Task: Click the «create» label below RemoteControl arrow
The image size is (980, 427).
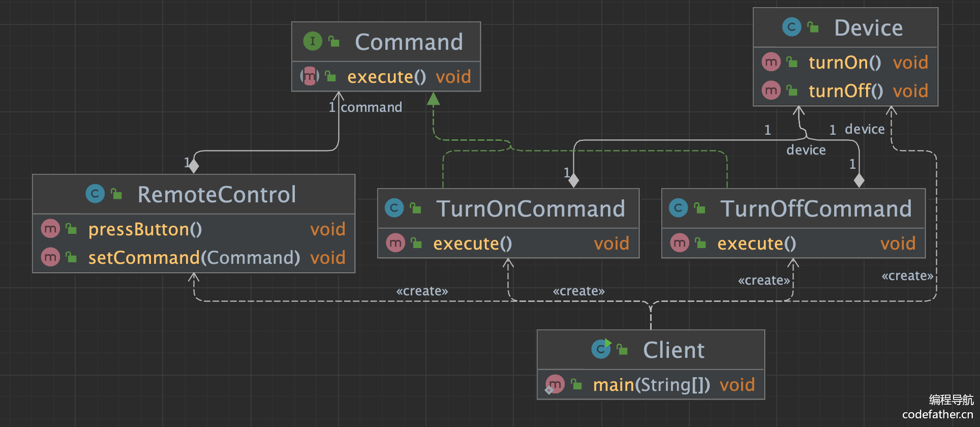Action: [422, 291]
